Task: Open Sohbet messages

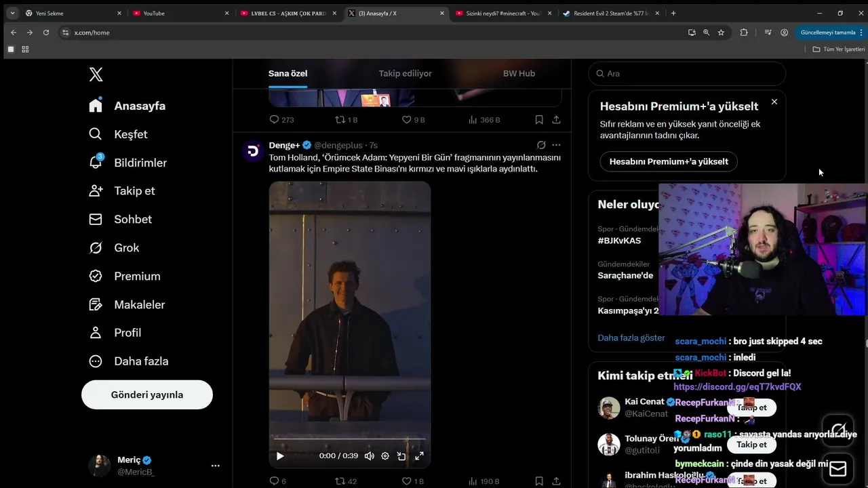Action: tap(120, 219)
